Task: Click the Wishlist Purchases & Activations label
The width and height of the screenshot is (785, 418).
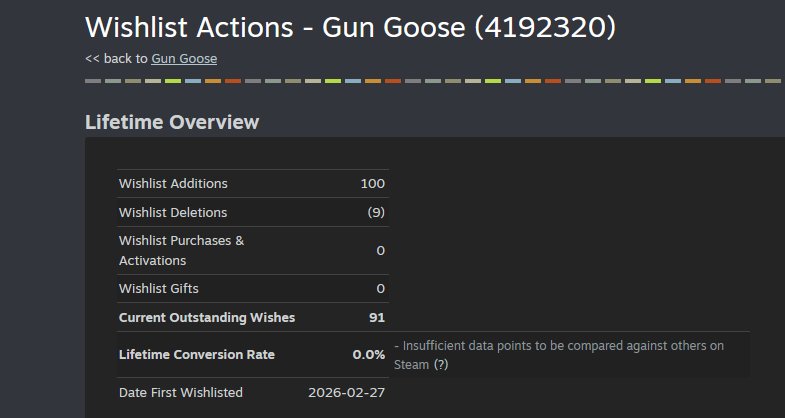Action: [x=181, y=250]
